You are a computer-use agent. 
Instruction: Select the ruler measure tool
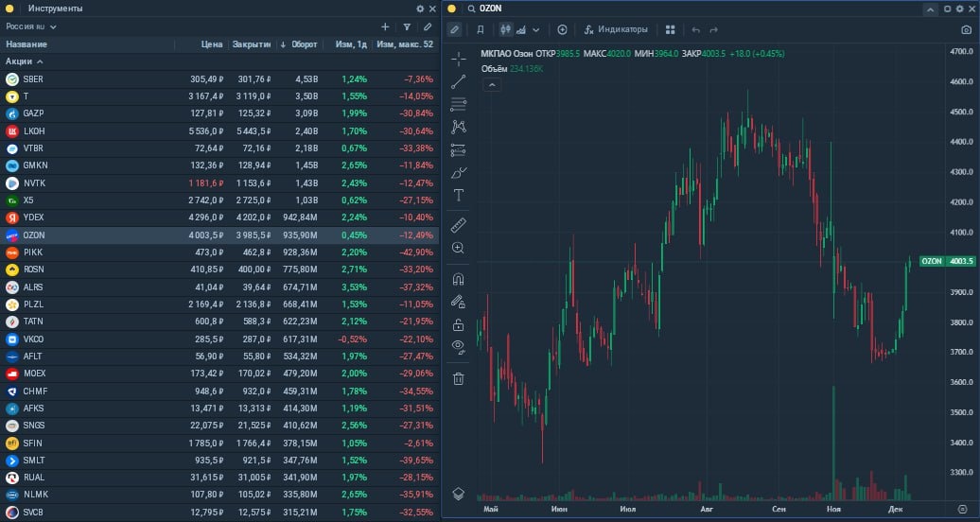click(x=458, y=225)
